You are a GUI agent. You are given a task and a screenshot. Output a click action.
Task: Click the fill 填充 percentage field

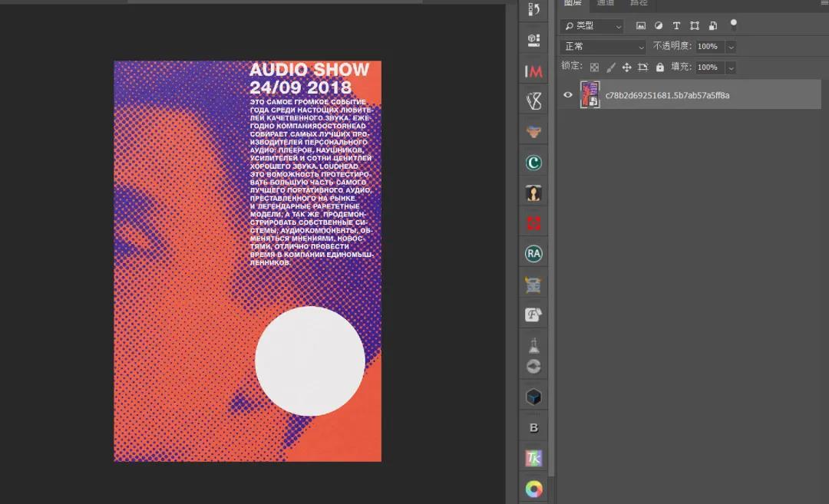pos(708,68)
